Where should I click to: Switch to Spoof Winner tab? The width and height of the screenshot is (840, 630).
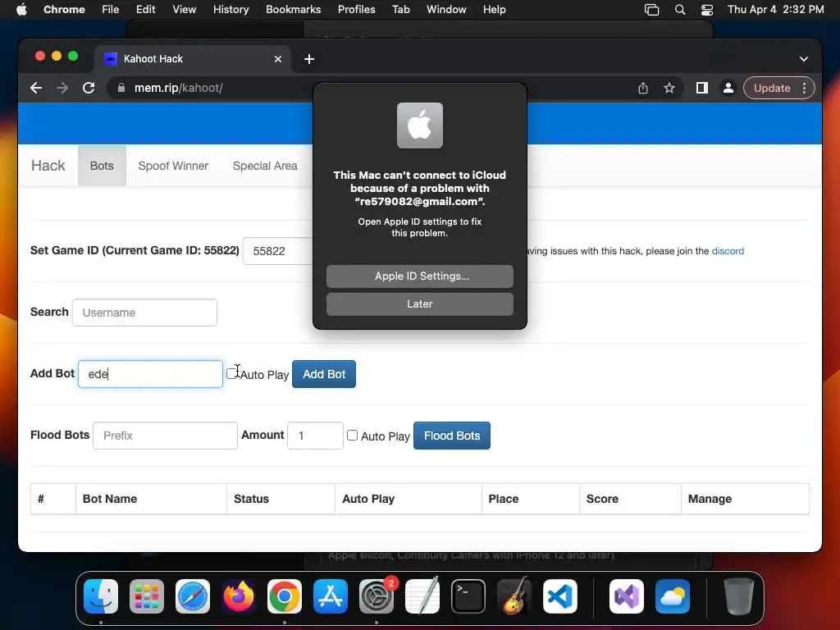coord(173,166)
